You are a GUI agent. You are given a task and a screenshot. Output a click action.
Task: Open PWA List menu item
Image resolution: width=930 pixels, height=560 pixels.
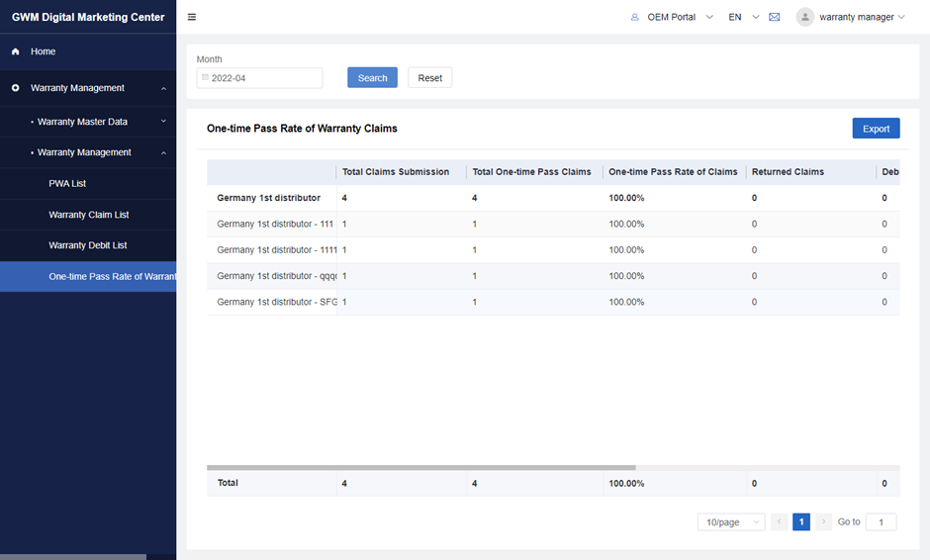pyautogui.click(x=88, y=184)
